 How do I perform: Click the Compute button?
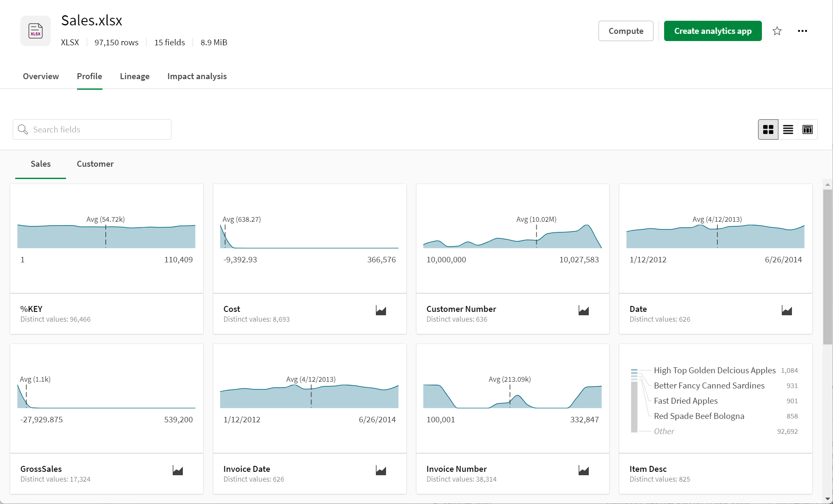point(626,30)
